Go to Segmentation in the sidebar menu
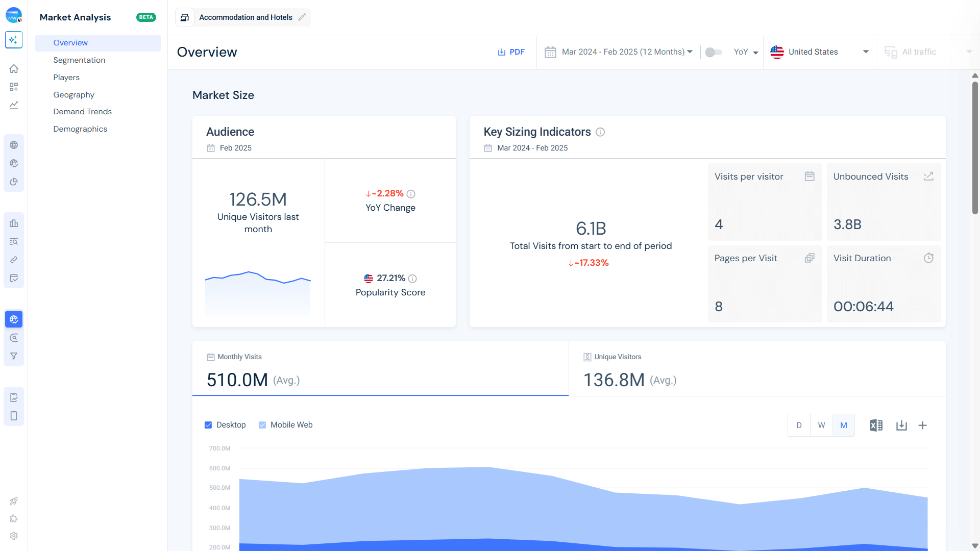980x551 pixels. [x=79, y=60]
